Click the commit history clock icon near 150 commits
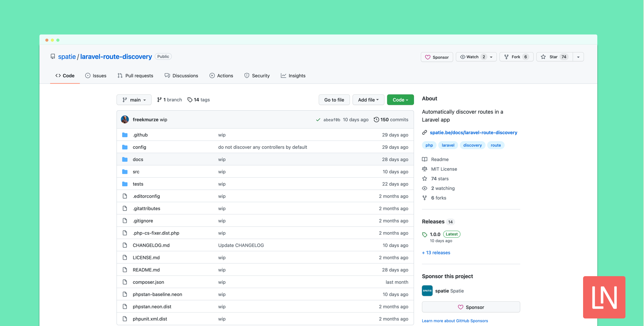The height and width of the screenshot is (326, 644). pyautogui.click(x=376, y=119)
